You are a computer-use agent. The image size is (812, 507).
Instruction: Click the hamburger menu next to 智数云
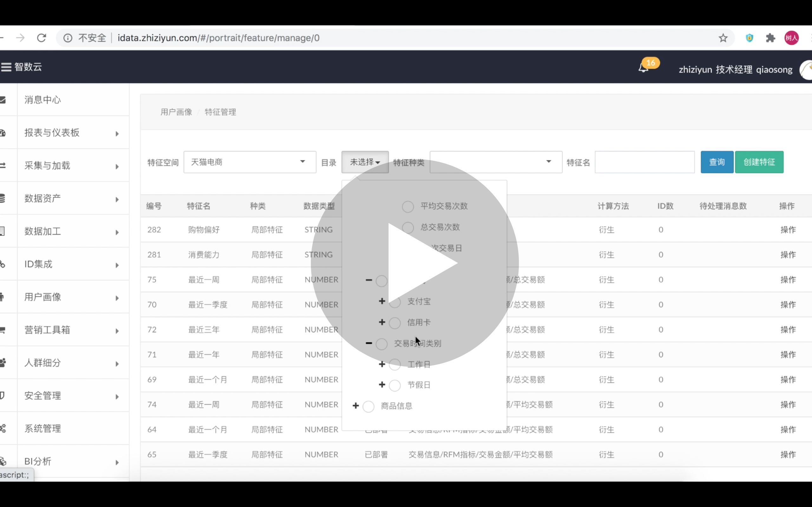tap(6, 67)
